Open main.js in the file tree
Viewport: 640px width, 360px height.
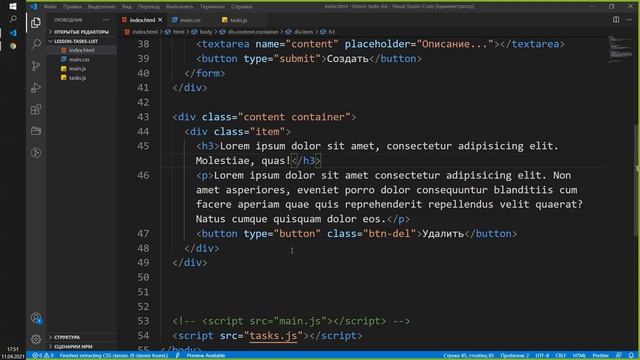pyautogui.click(x=77, y=69)
